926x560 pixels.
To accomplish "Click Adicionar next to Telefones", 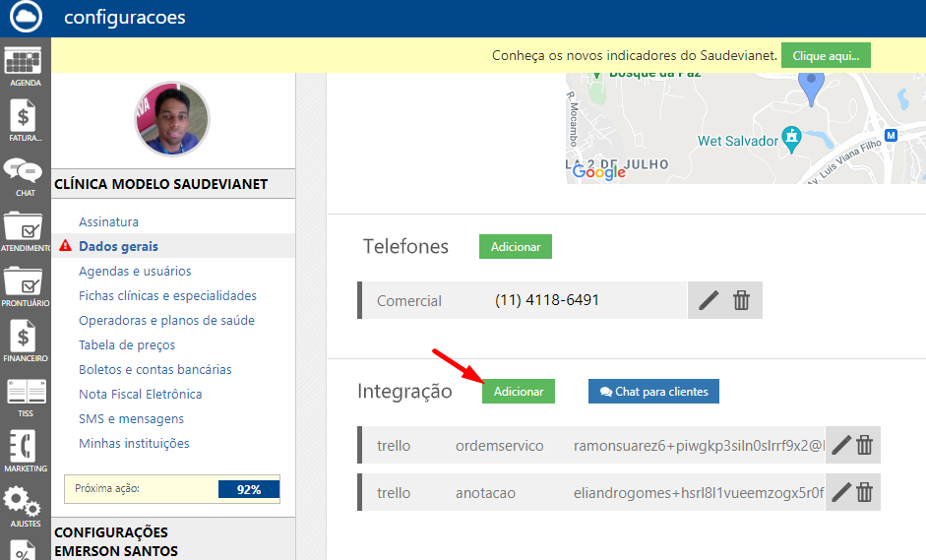I will coord(516,246).
